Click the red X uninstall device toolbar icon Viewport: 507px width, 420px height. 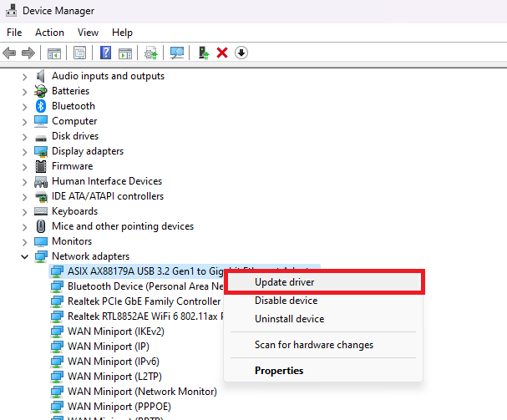tap(222, 53)
